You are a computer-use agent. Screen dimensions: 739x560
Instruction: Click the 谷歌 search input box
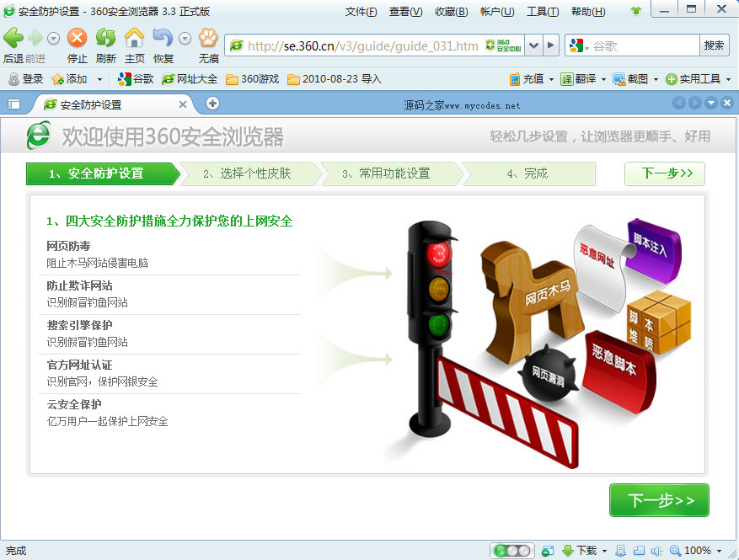(x=645, y=45)
